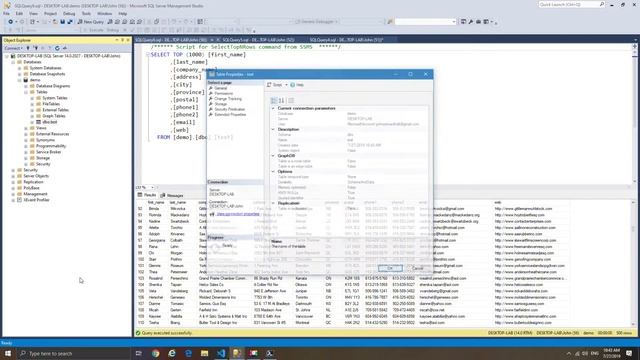Select General page in Table Properties
This screenshot has width=640, height=360.
220,88
